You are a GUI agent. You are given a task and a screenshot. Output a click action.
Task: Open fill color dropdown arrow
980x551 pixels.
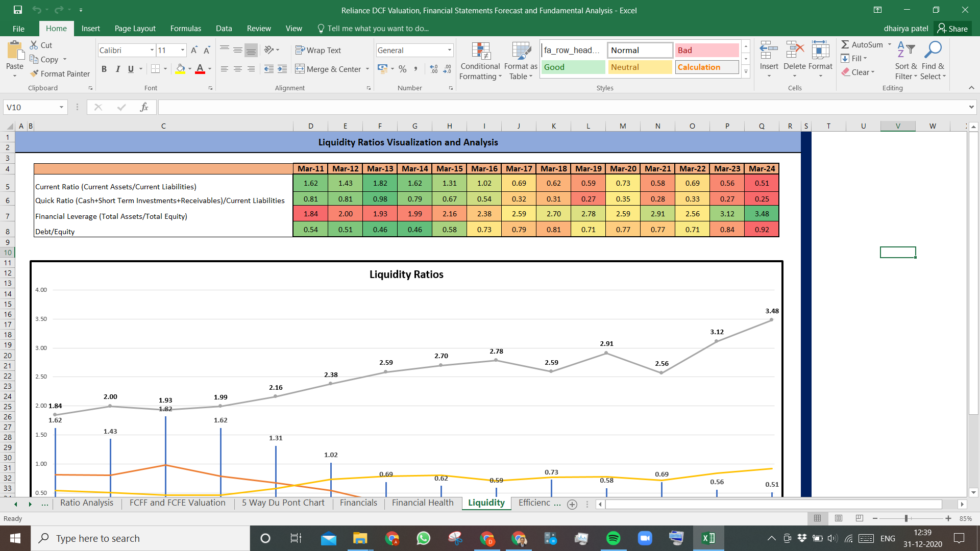pos(190,69)
